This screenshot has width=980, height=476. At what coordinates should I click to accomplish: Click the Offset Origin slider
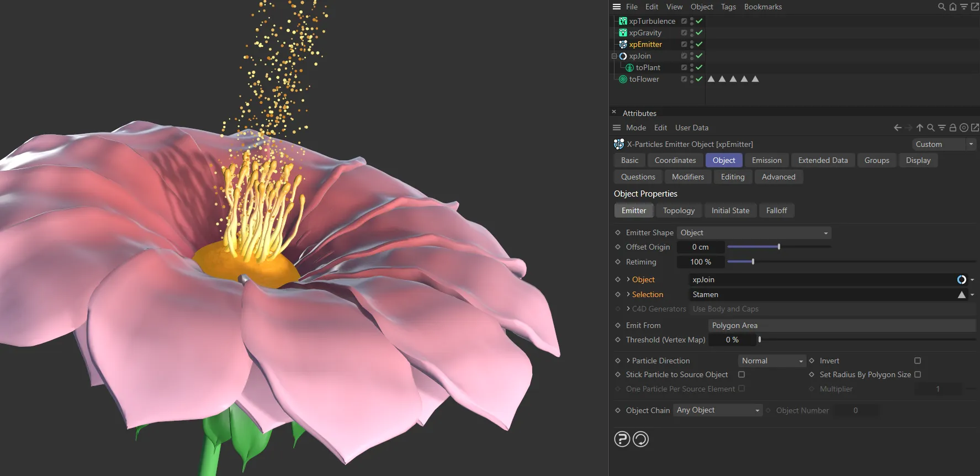tap(779, 247)
